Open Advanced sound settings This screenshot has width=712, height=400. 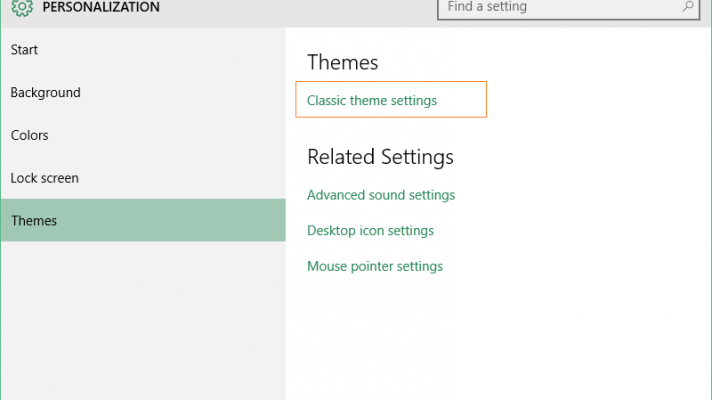381,195
